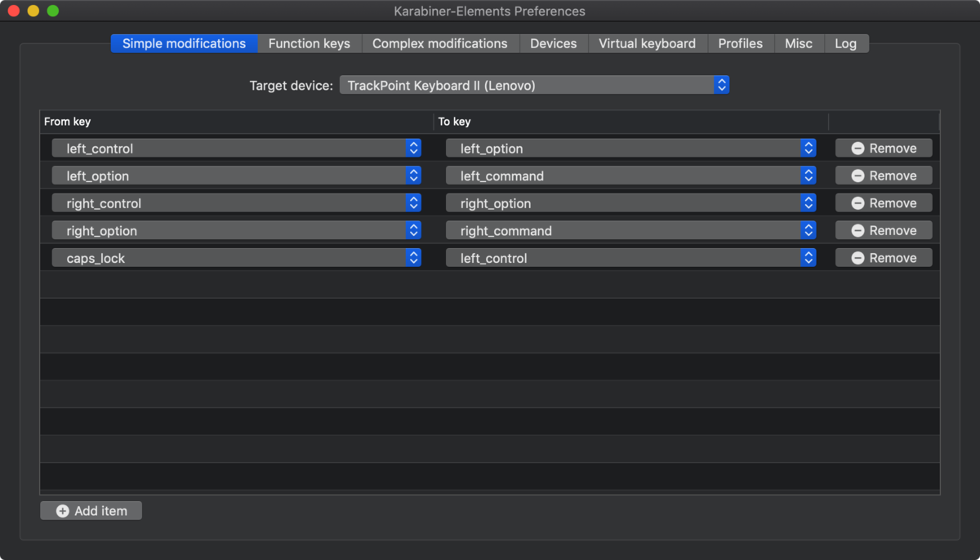Change the right_command To key dropdown
Image resolution: width=980 pixels, height=560 pixels.
point(630,230)
